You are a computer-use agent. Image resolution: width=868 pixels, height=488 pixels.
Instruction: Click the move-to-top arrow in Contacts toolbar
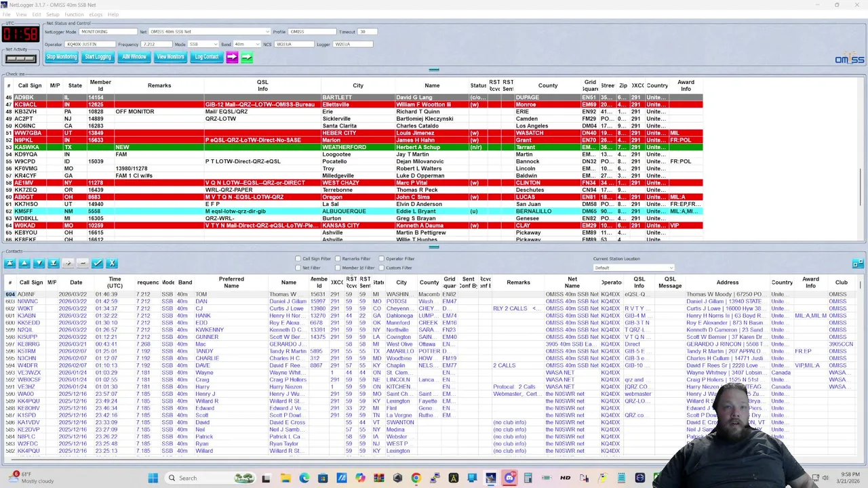[9, 263]
